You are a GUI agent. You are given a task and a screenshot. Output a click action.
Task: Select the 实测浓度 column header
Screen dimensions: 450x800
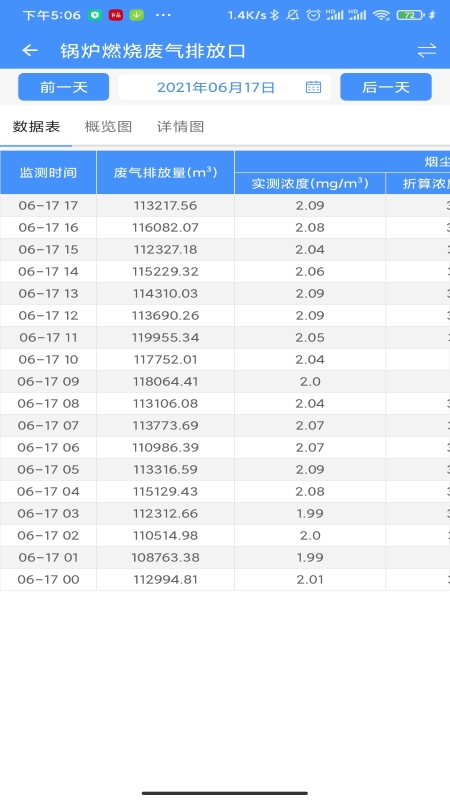pos(310,184)
